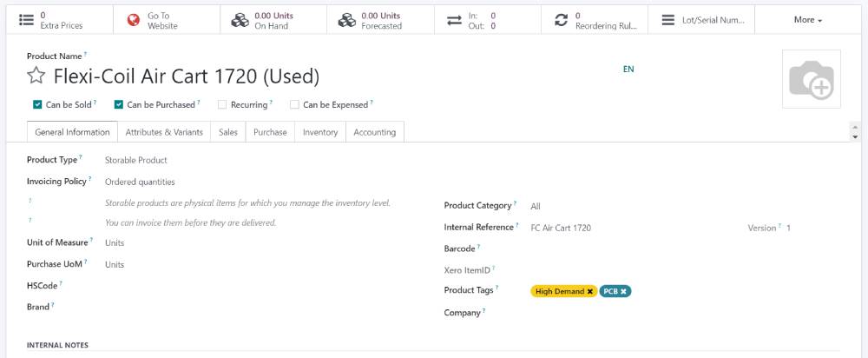Open the Lot/Serial Numbers stat button
Image resolution: width=868 pixels, height=358 pixels.
(701, 20)
